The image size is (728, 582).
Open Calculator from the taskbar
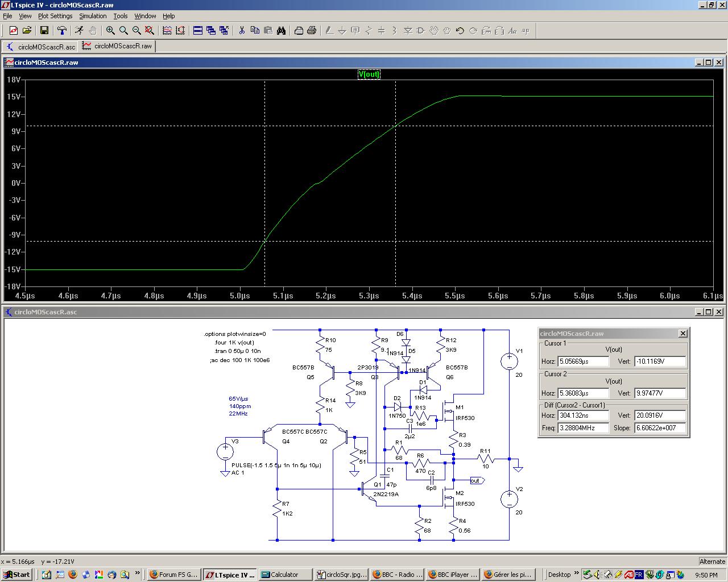click(284, 575)
